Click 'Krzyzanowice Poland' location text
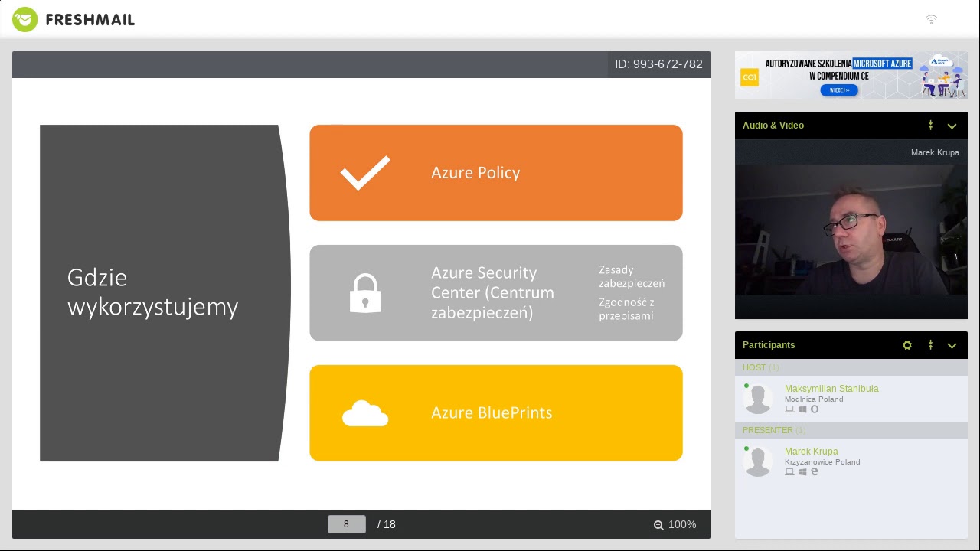 click(x=822, y=462)
